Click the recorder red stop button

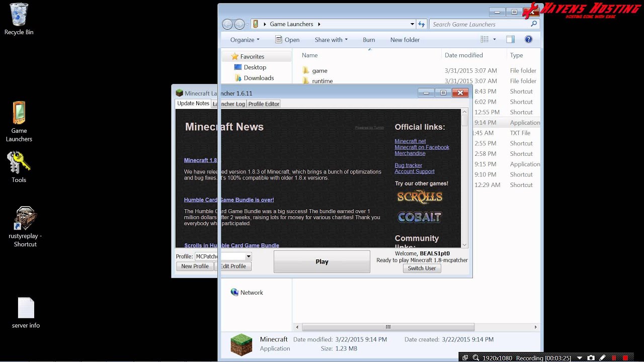(x=625, y=357)
